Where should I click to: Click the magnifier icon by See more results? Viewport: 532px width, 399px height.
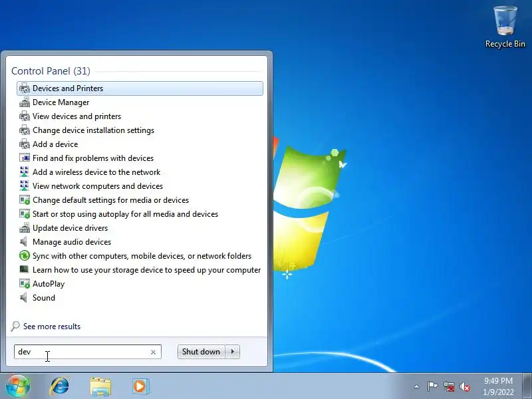coord(15,327)
